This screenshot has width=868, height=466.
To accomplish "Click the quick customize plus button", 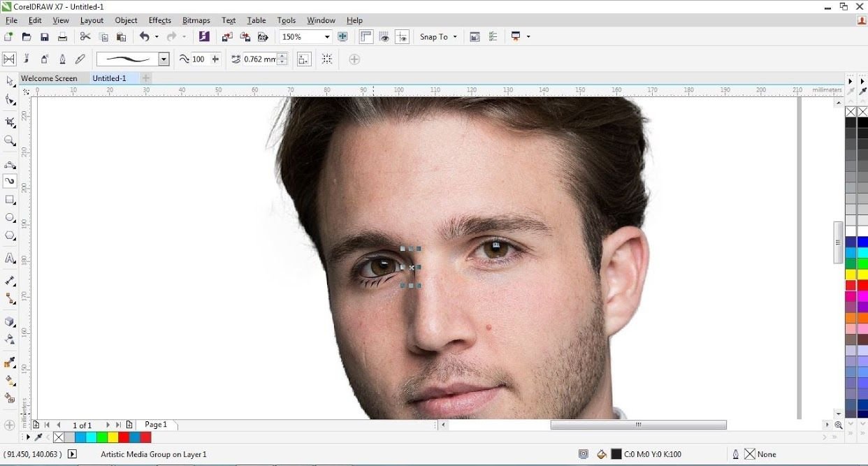I will tap(354, 59).
